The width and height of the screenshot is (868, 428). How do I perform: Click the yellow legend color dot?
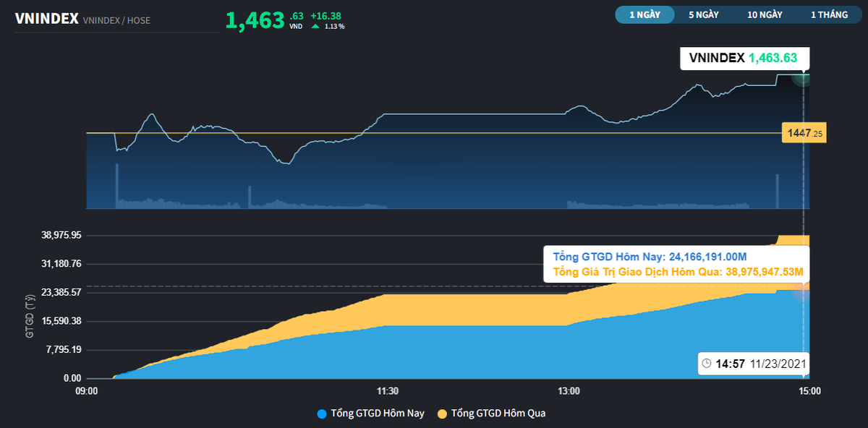(442, 414)
